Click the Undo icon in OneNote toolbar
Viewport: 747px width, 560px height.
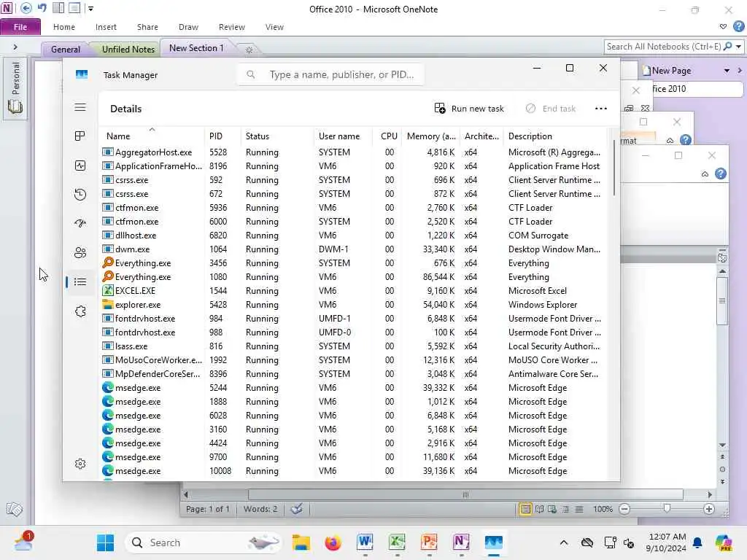pyautogui.click(x=42, y=8)
